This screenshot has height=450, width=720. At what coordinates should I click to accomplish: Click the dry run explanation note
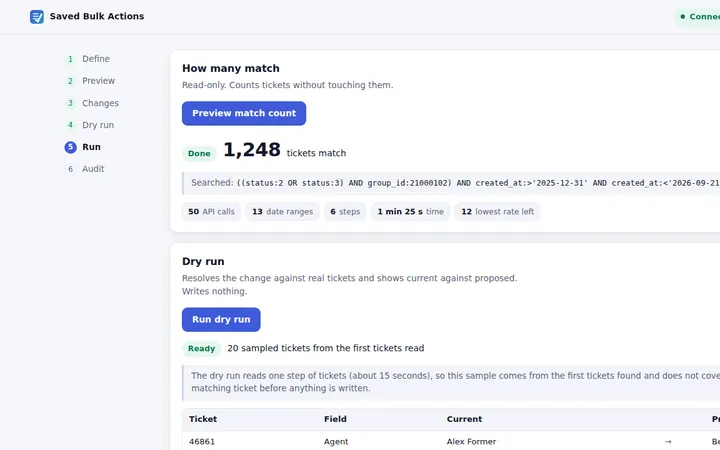(x=451, y=382)
